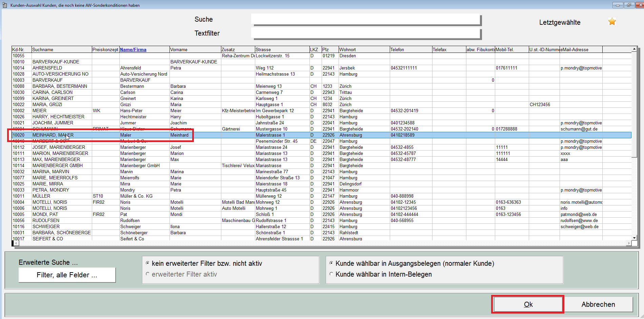
Task: Click the schumann@gut.de email cell
Action: [581, 129]
